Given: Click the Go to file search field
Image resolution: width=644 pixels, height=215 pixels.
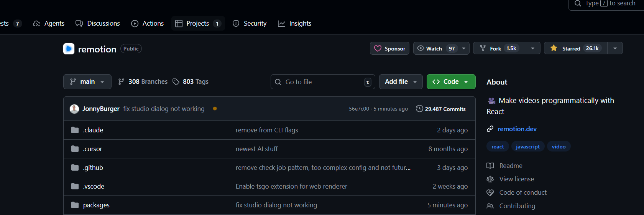Looking at the screenshot, I should pos(323,82).
